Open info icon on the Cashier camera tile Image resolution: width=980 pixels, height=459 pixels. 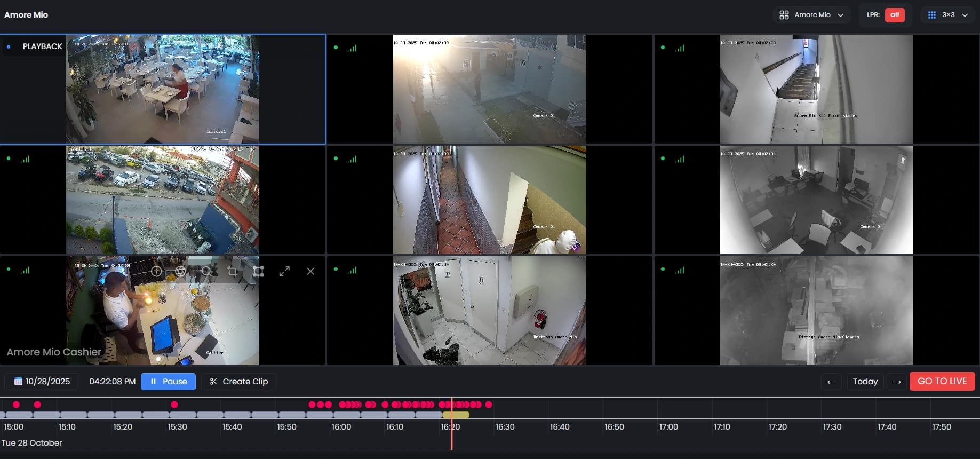156,271
